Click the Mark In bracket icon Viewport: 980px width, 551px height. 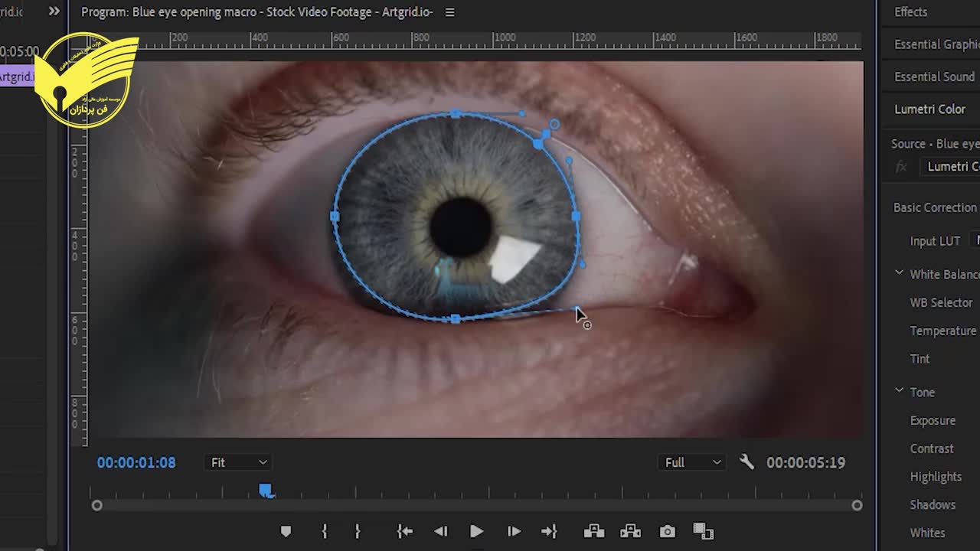(x=325, y=531)
